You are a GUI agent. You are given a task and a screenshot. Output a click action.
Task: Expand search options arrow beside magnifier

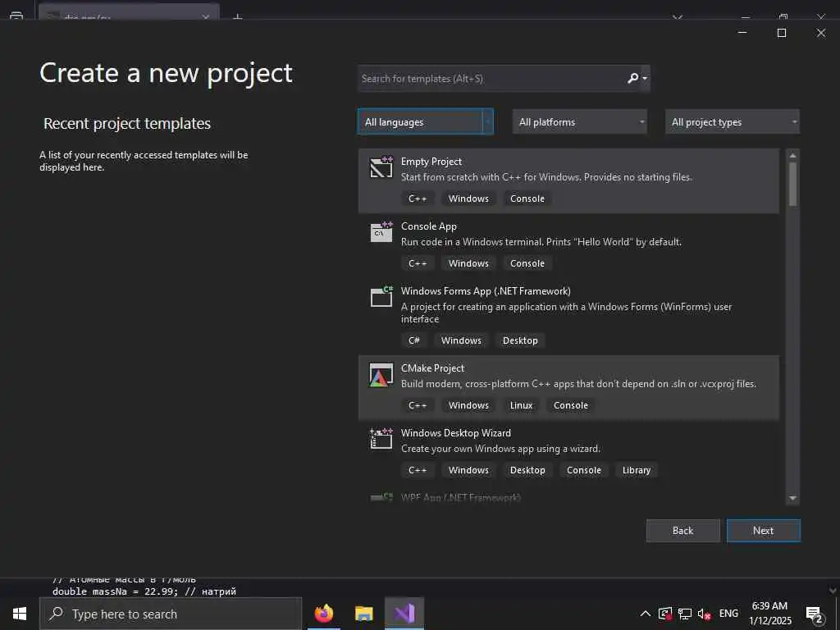click(x=645, y=78)
